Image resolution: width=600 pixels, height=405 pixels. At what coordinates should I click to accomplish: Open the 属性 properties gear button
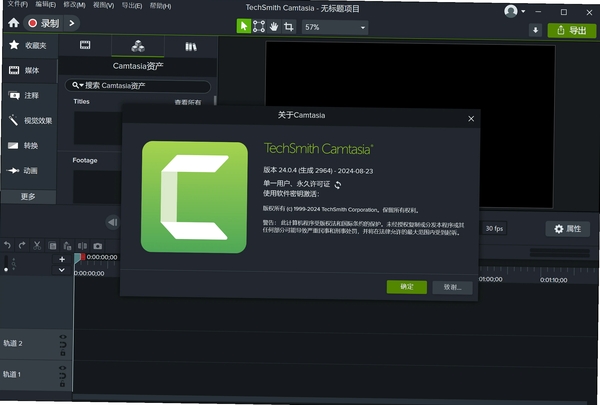coord(567,229)
